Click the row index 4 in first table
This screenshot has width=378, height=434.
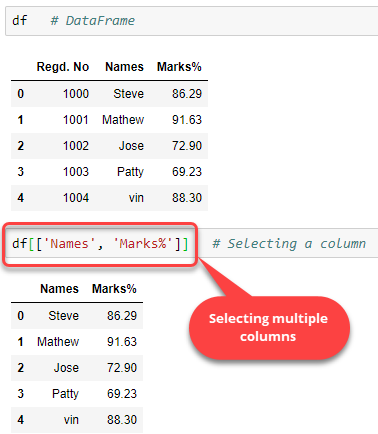pyautogui.click(x=21, y=198)
